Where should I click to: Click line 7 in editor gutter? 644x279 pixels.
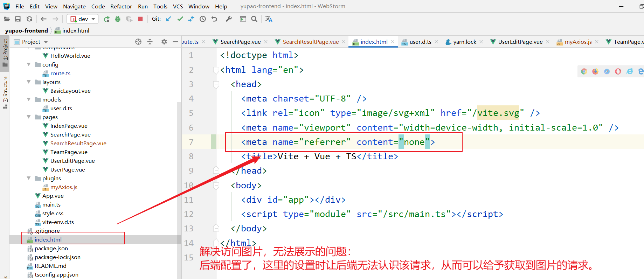click(191, 142)
